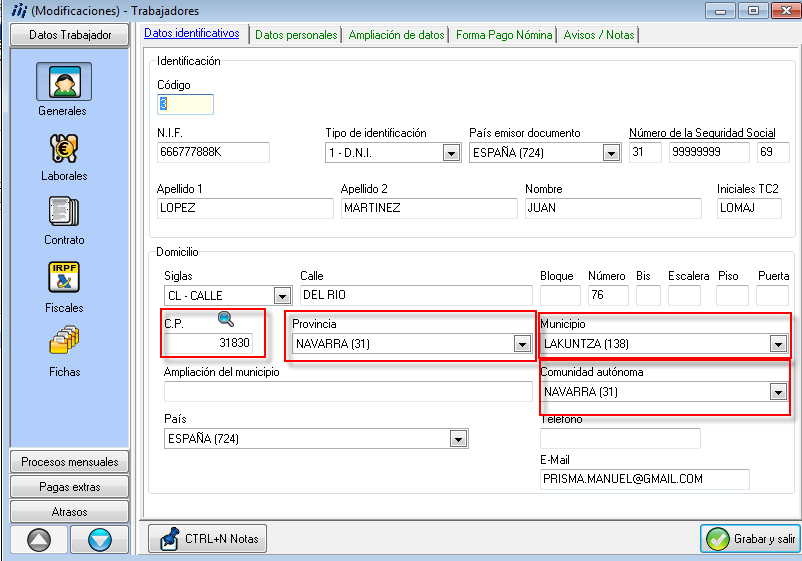Image resolution: width=802 pixels, height=561 pixels.
Task: Click the application logo in title bar
Action: (x=19, y=10)
